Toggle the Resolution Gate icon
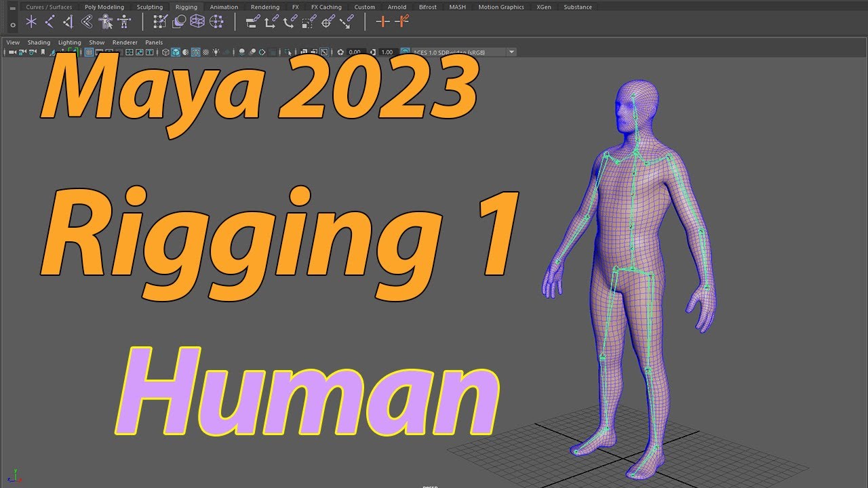The width and height of the screenshot is (868, 488). click(109, 52)
